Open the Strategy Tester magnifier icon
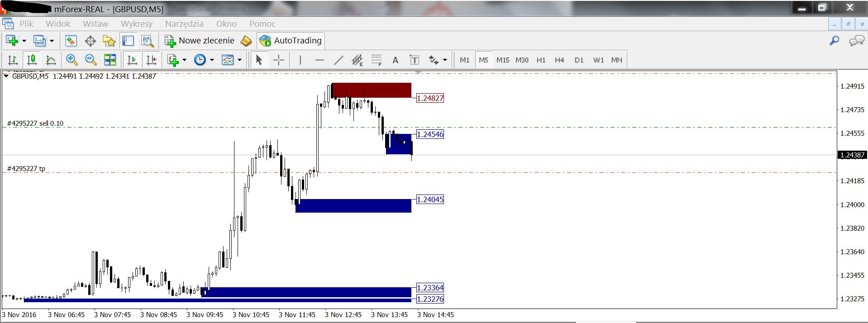Viewport: 868px width, 323px height. [148, 41]
